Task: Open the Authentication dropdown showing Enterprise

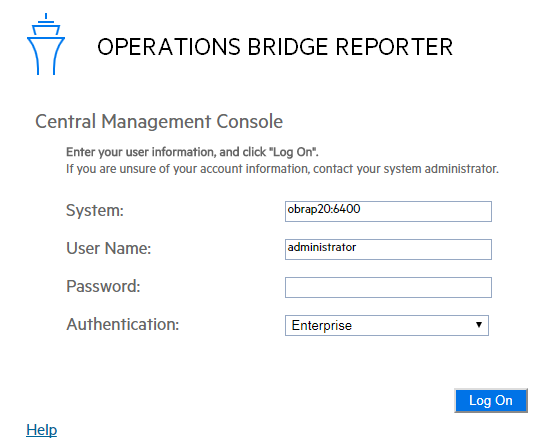Action: point(387,325)
